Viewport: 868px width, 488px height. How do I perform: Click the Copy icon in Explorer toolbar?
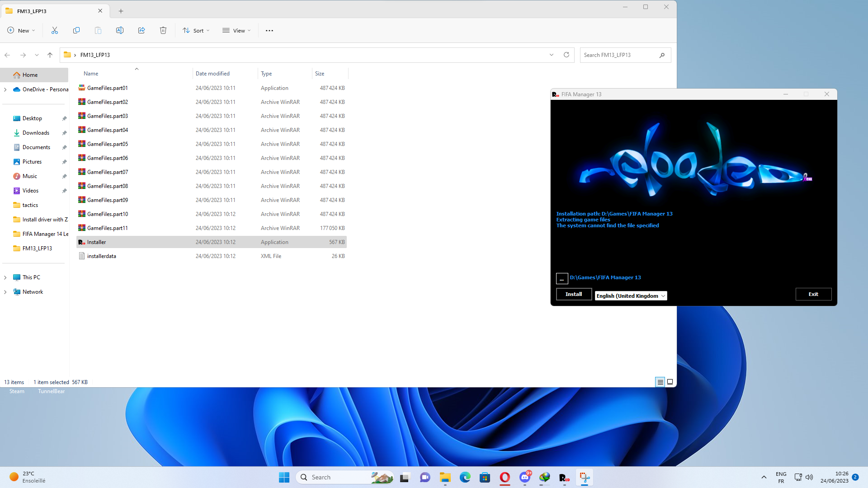point(76,30)
